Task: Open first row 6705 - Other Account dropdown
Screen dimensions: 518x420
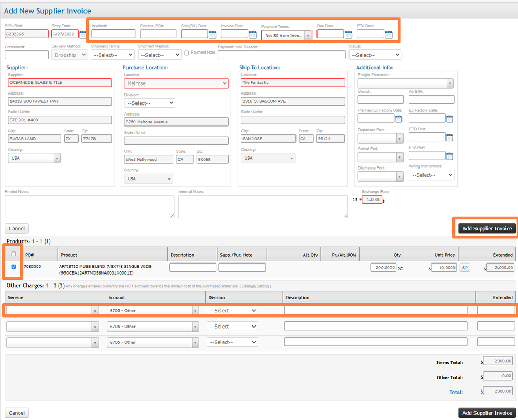Action: click(x=153, y=311)
